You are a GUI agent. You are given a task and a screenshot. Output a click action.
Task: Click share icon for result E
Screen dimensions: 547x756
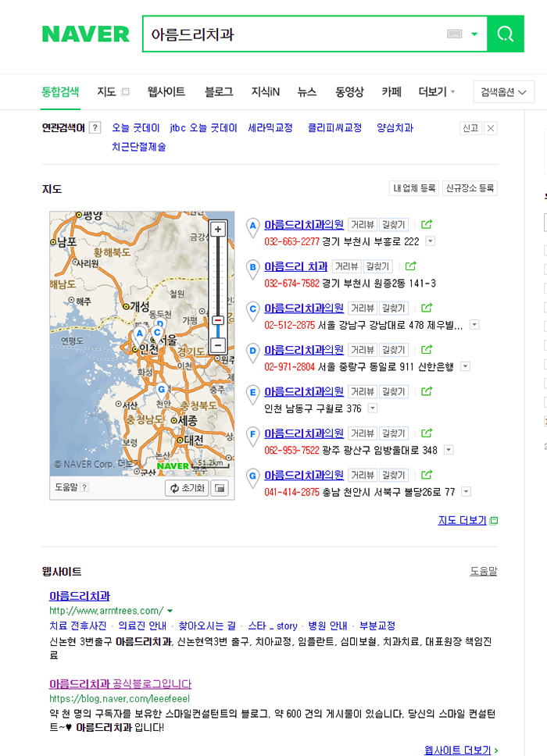point(427,391)
